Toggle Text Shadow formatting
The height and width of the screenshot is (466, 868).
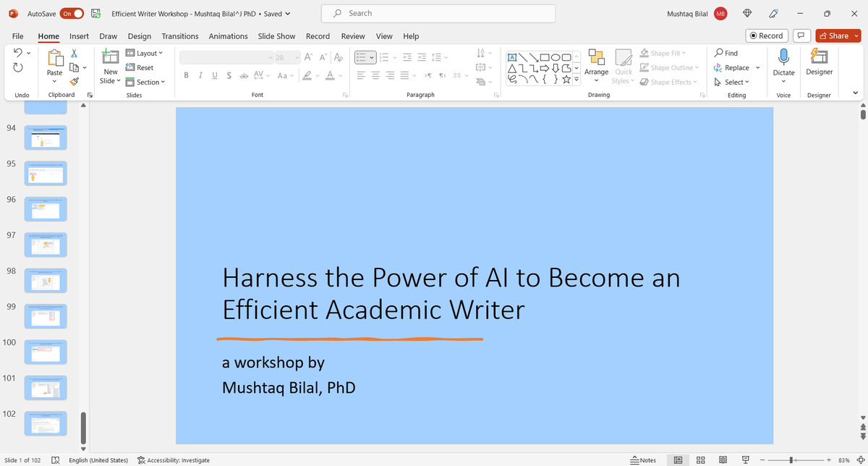coord(229,75)
